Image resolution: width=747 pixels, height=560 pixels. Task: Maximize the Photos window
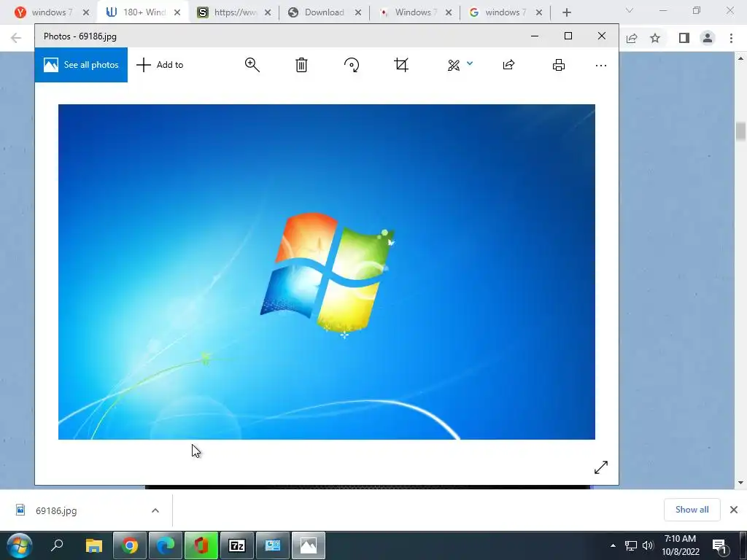coord(568,36)
